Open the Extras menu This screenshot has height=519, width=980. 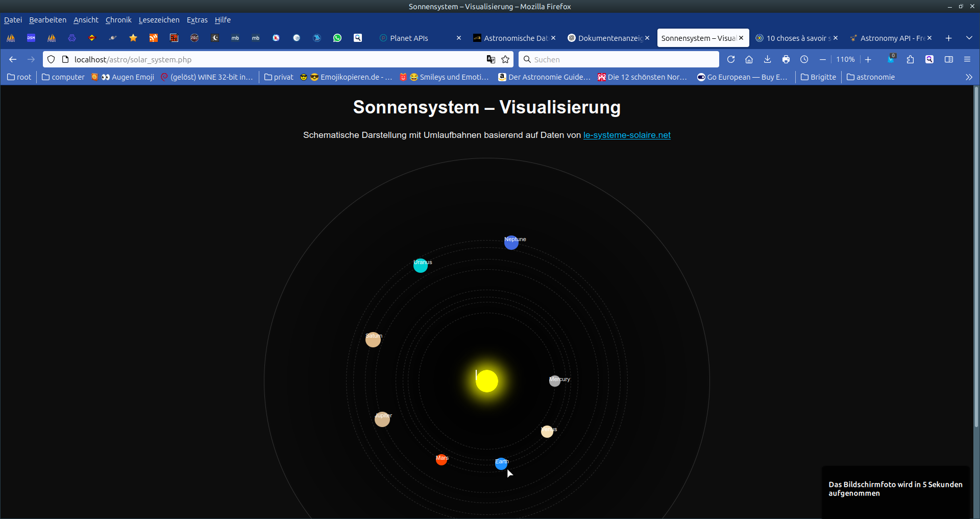coord(197,20)
